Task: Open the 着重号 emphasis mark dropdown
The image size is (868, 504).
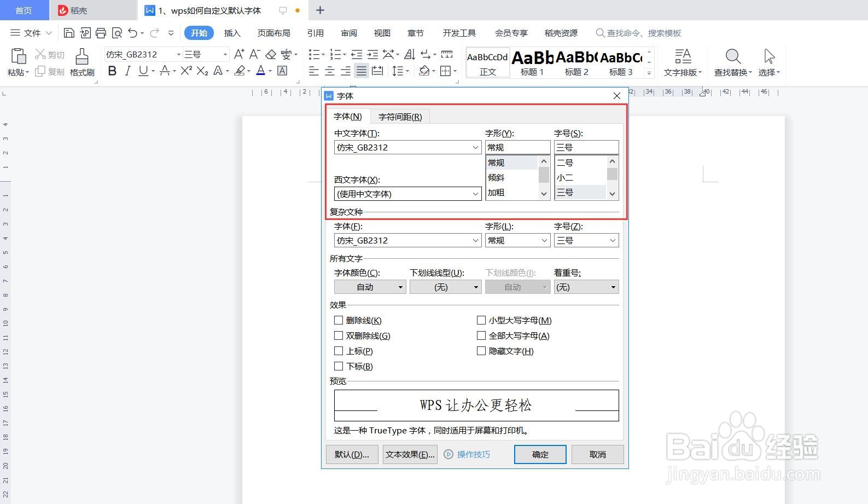Action: point(586,287)
